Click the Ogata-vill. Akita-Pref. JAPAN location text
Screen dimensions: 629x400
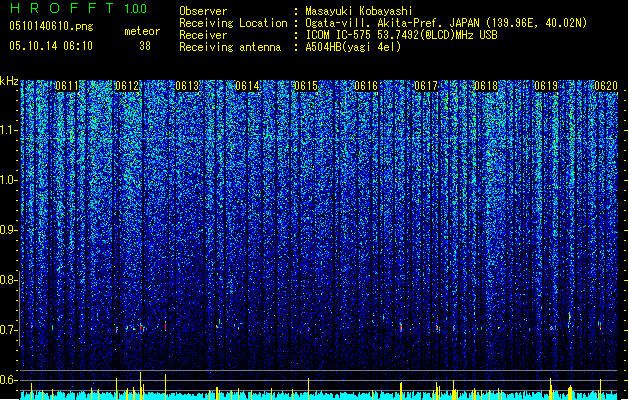[446, 23]
